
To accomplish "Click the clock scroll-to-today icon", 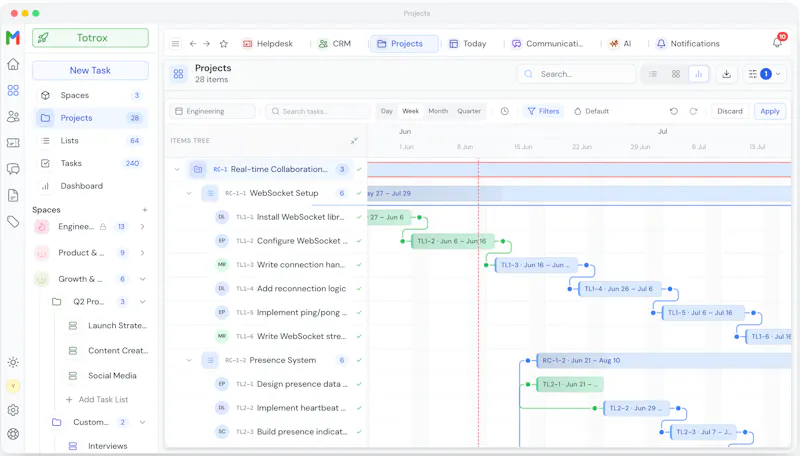I will (x=505, y=111).
